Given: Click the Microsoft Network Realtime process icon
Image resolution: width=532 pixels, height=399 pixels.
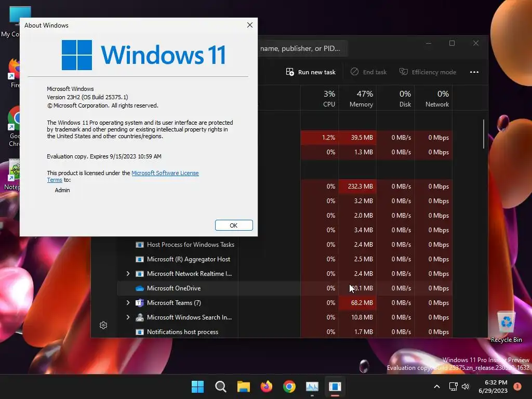Looking at the screenshot, I should click(139, 273).
